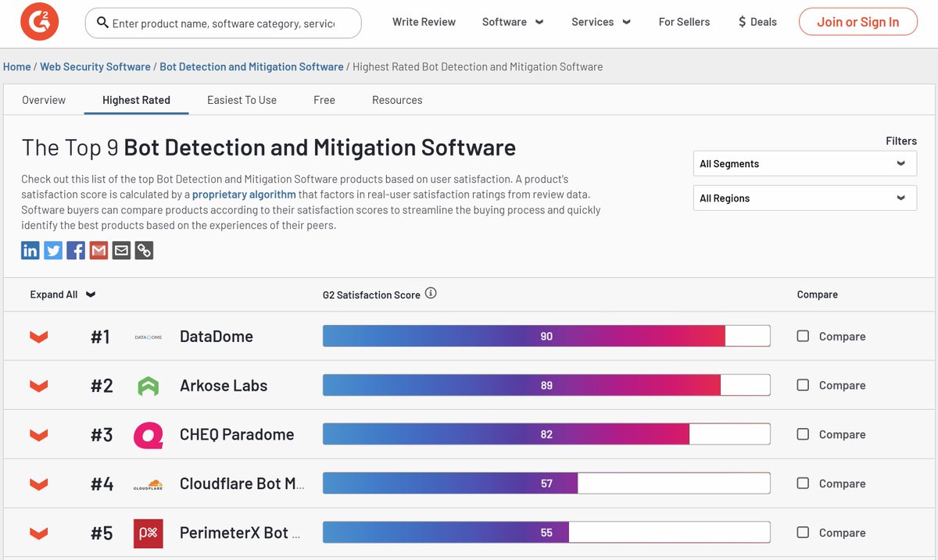
Task: Go to Home breadcrumb
Action: [x=17, y=66]
